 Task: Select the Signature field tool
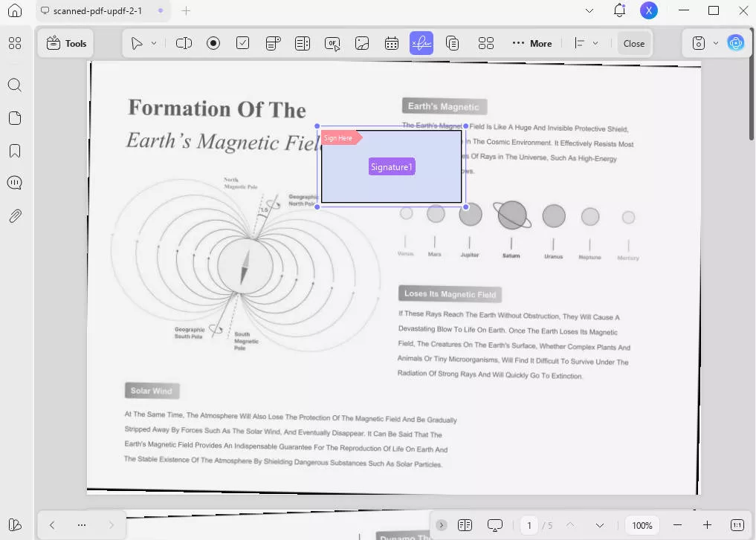[421, 43]
